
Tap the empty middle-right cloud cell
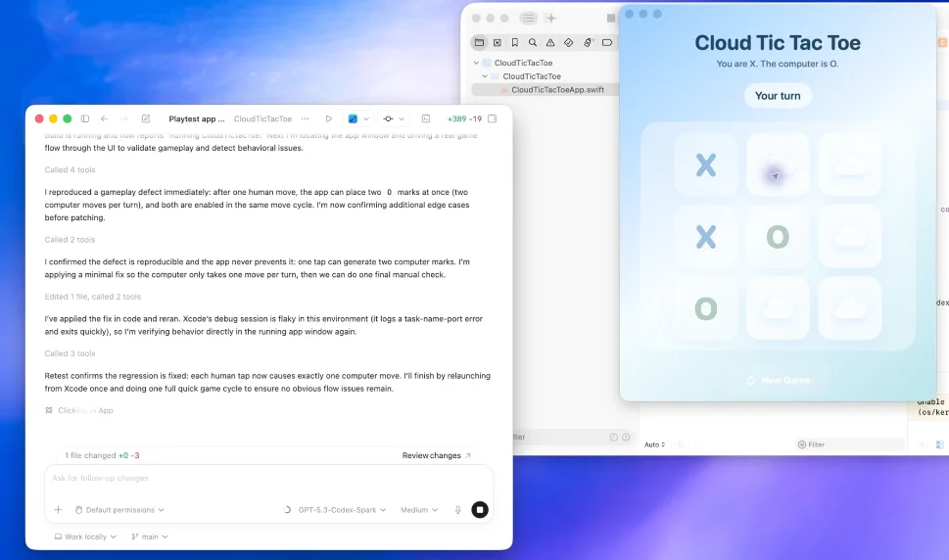click(850, 237)
